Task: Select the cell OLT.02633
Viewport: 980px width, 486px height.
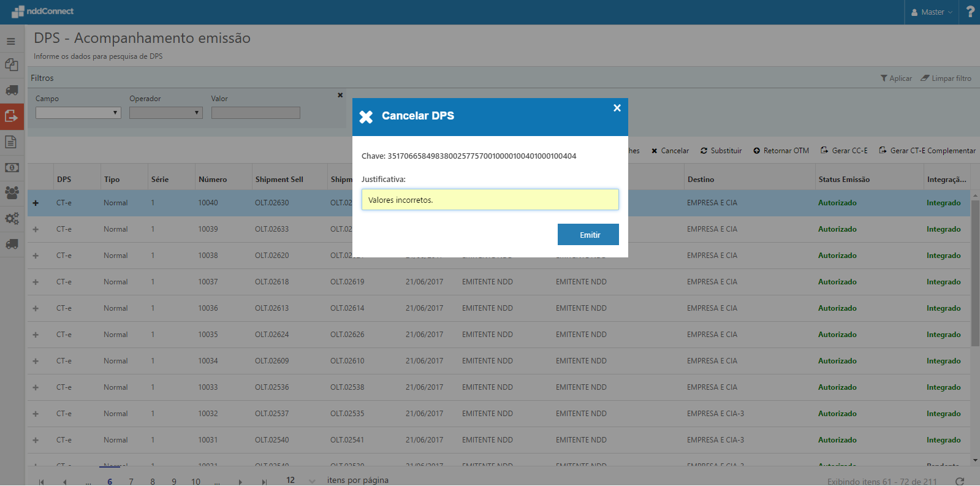Action: click(x=272, y=229)
